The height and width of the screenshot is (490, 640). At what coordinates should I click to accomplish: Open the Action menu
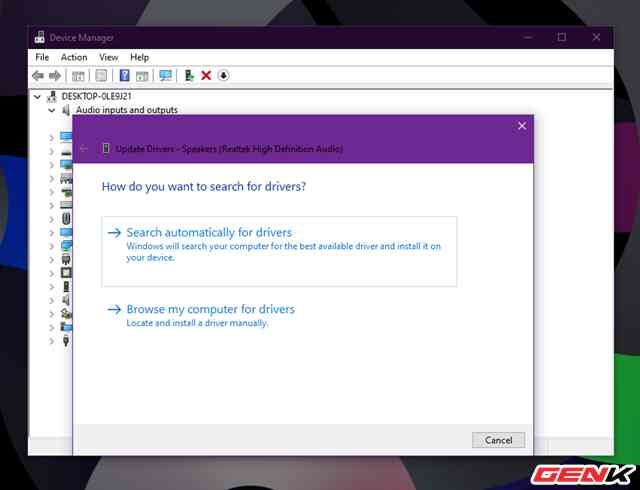(74, 57)
